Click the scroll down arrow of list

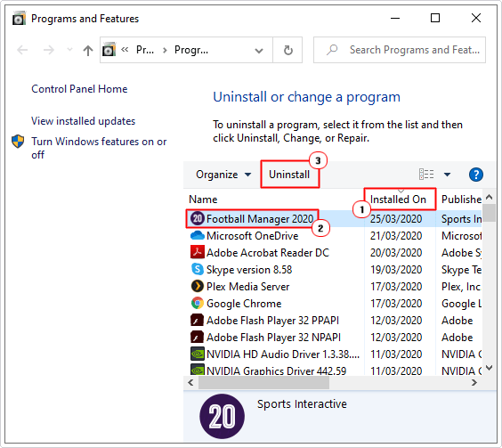click(489, 368)
